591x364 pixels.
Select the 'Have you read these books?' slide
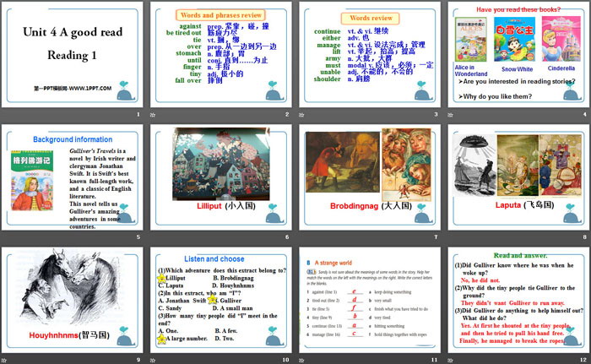point(518,55)
